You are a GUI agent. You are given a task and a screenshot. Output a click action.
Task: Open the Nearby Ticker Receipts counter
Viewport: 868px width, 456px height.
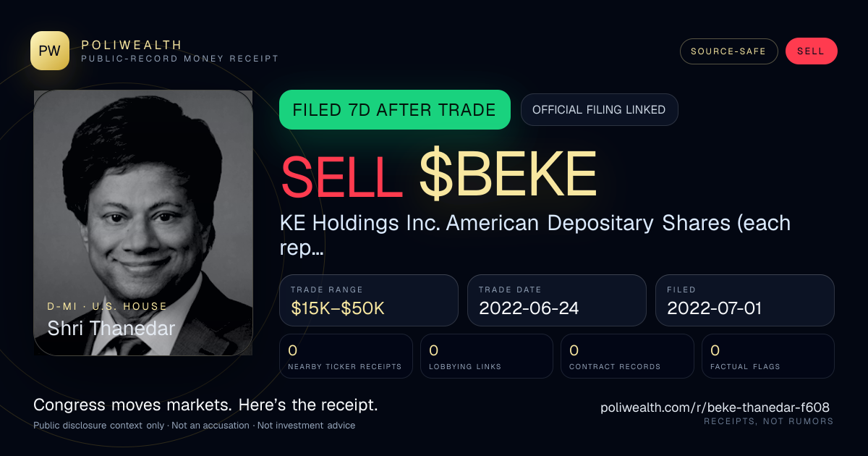coord(346,356)
